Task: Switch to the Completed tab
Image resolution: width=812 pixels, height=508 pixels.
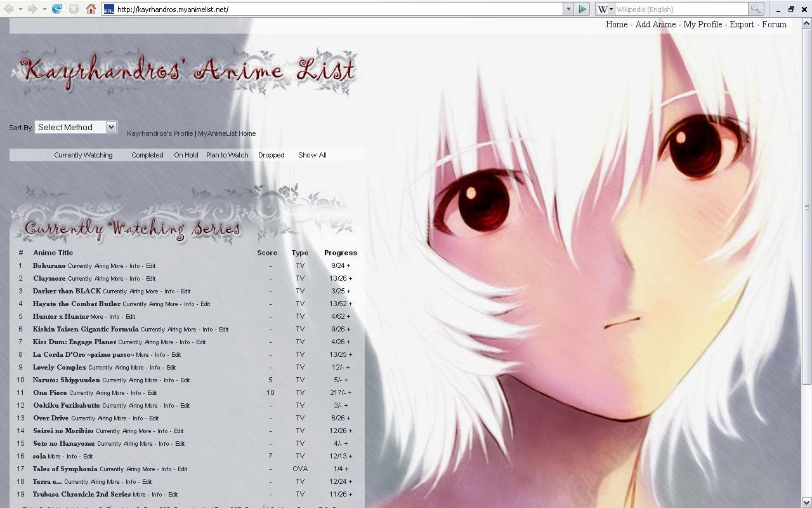Action: tap(147, 155)
